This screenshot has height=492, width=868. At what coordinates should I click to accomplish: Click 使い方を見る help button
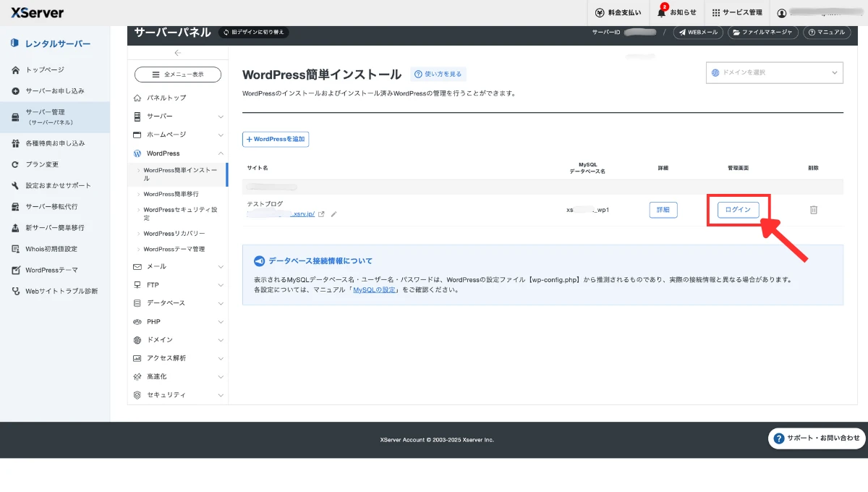pos(438,74)
